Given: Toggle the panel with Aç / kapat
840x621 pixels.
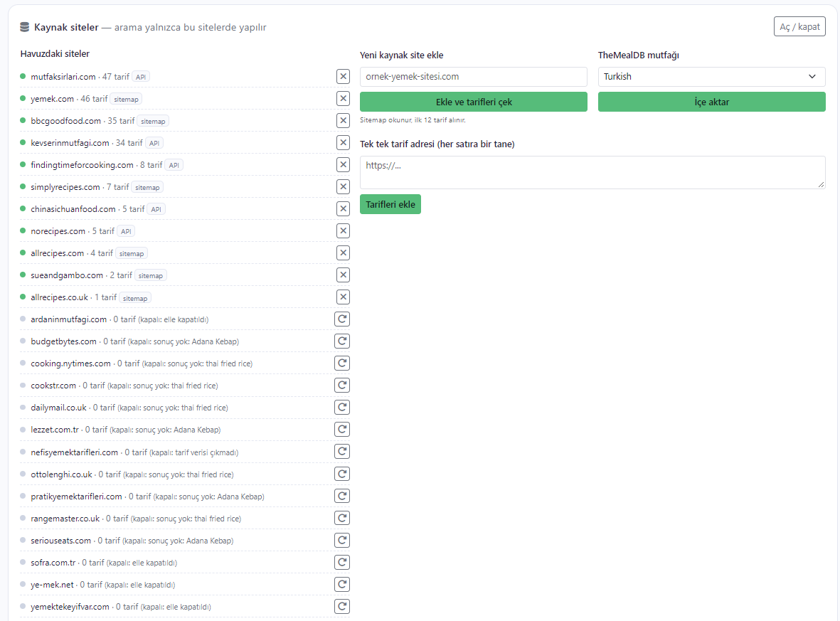Looking at the screenshot, I should [x=799, y=27].
